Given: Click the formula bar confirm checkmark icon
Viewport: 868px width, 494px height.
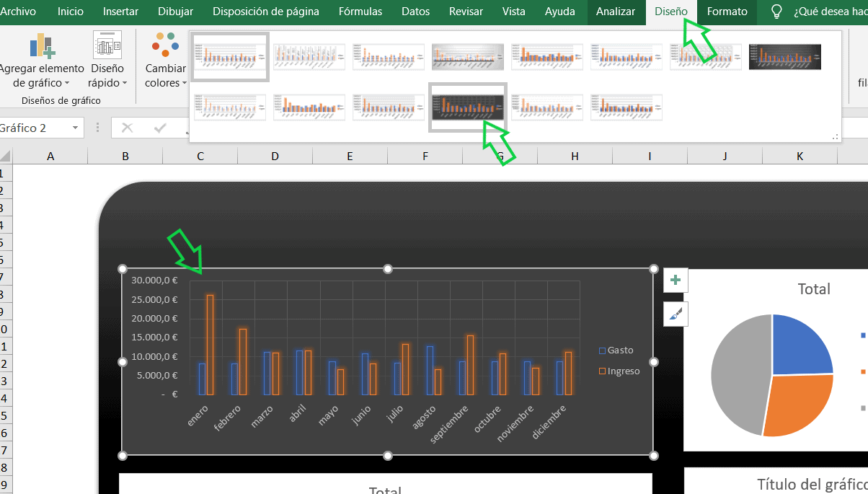Looking at the screenshot, I should (160, 128).
